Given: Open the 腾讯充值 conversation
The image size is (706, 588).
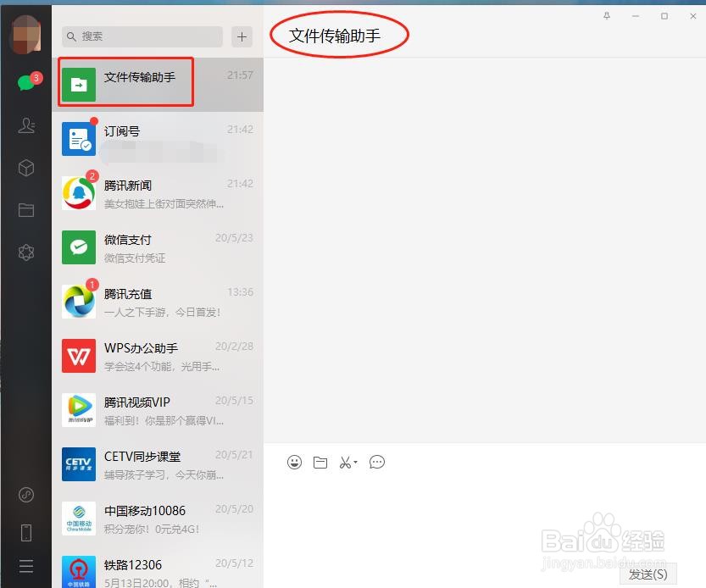Looking at the screenshot, I should coord(158,302).
